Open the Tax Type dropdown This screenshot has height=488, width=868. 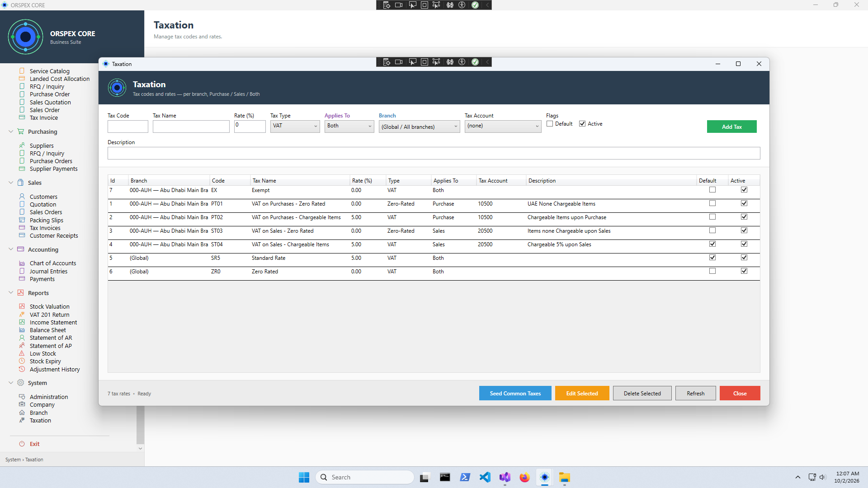(x=295, y=126)
